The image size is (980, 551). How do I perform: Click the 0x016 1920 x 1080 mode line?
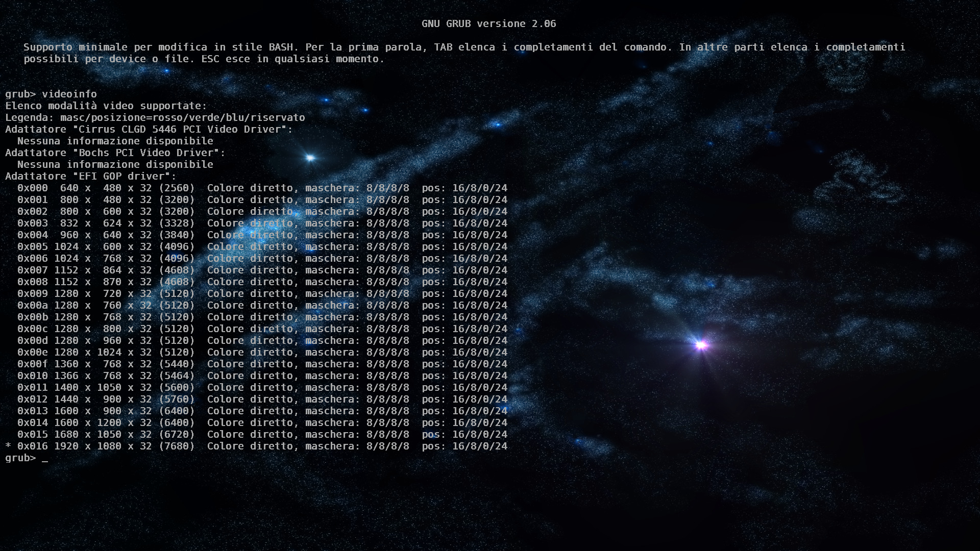point(262,446)
